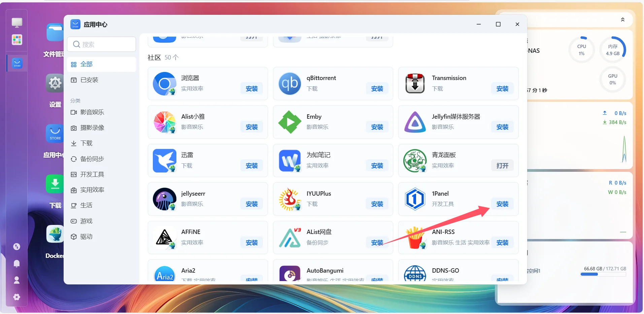Click the storage usage progress bar
The image size is (644, 314).
pyautogui.click(x=603, y=274)
